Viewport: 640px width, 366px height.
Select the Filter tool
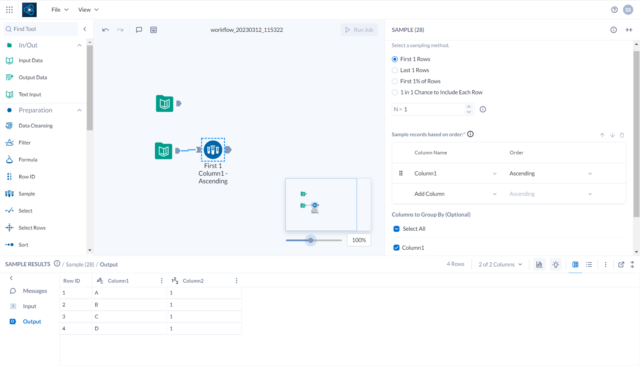click(18, 142)
